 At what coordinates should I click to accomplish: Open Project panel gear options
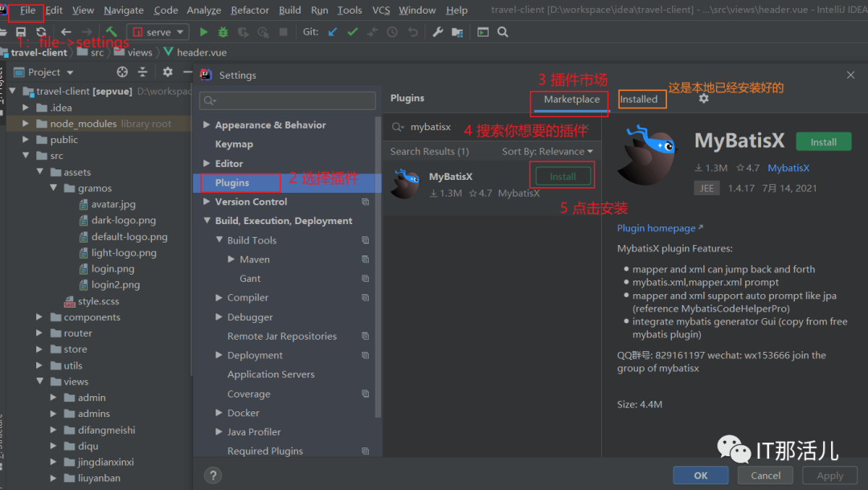[168, 72]
